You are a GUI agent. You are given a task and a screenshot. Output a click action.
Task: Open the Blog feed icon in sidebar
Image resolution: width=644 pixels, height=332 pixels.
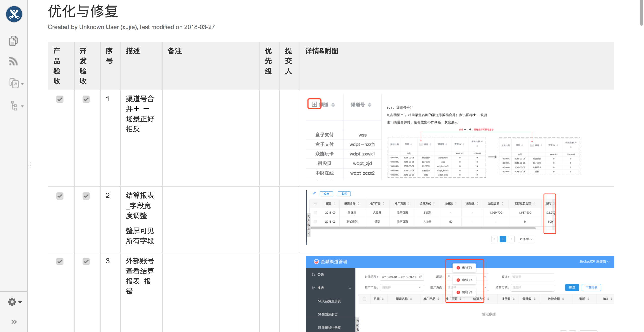click(13, 61)
